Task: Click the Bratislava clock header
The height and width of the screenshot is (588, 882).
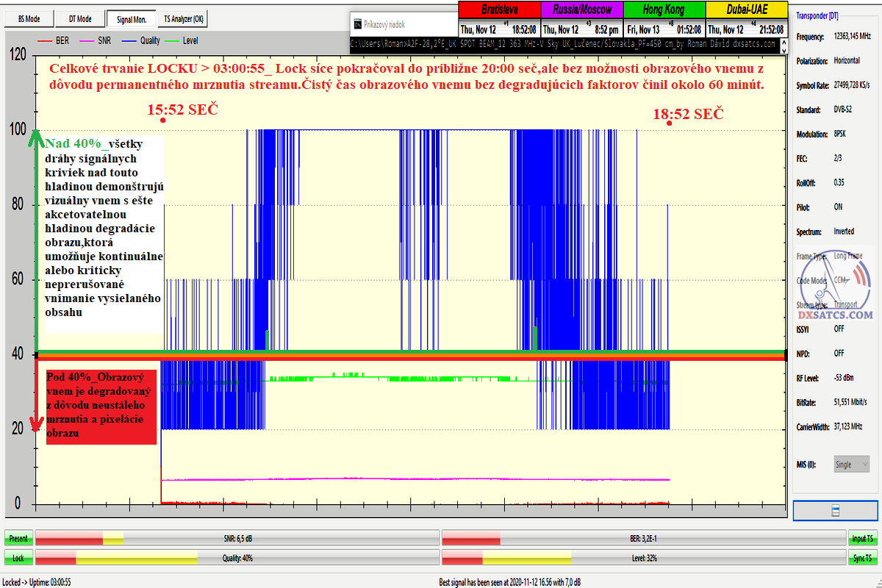Action: click(498, 10)
